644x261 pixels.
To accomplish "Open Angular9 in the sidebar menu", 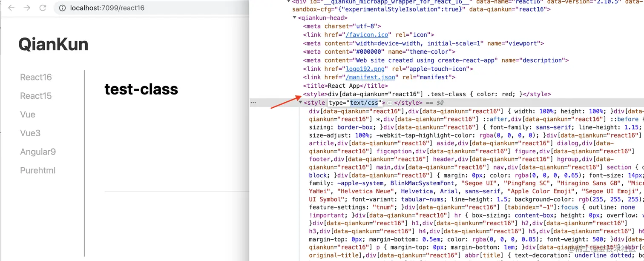I will [38, 152].
